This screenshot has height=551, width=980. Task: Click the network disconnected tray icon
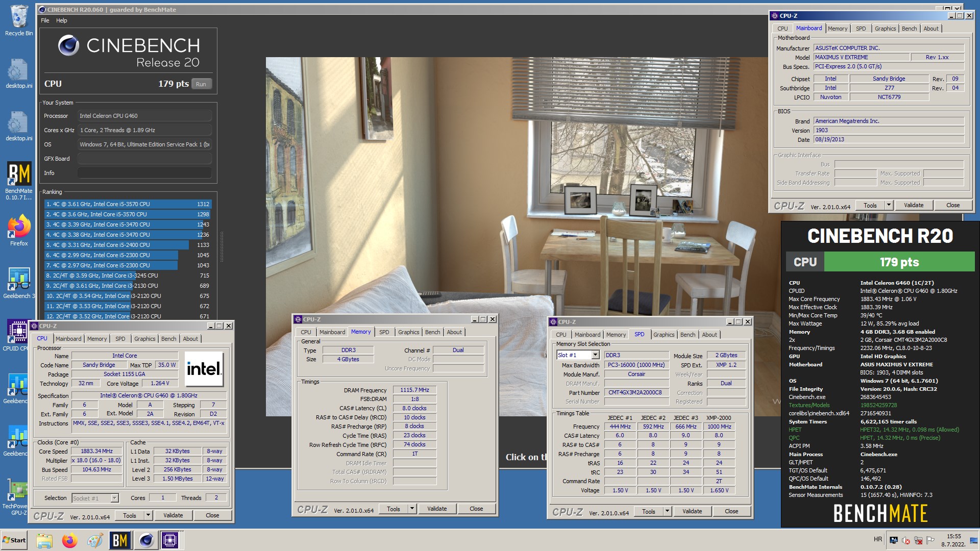[x=918, y=540]
